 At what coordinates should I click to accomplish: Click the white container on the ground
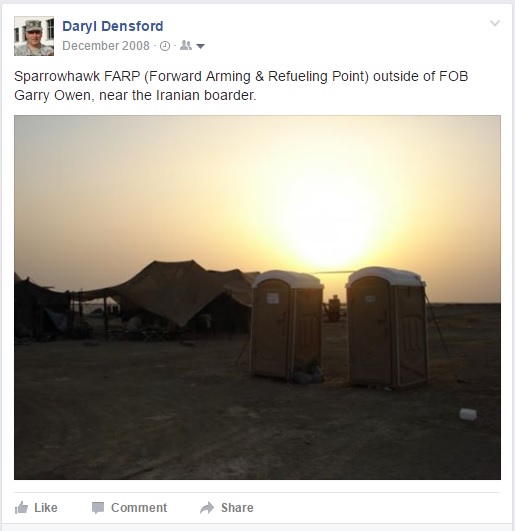(468, 414)
